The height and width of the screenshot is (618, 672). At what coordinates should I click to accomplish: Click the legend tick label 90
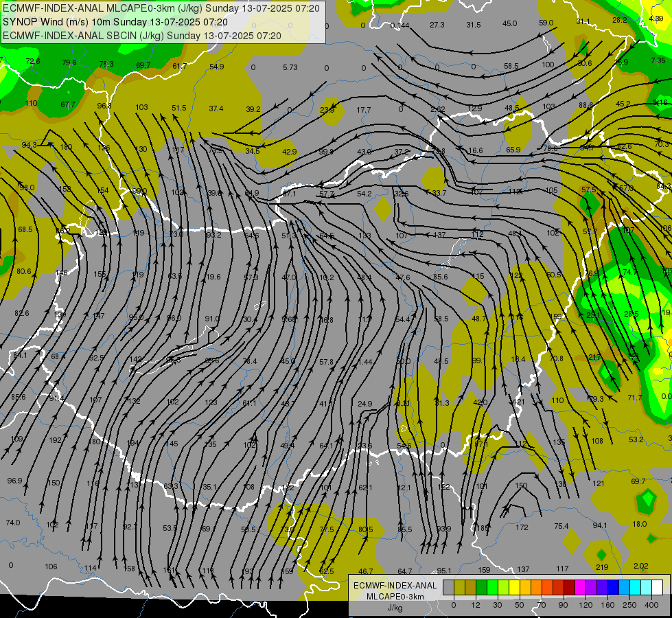(x=563, y=605)
